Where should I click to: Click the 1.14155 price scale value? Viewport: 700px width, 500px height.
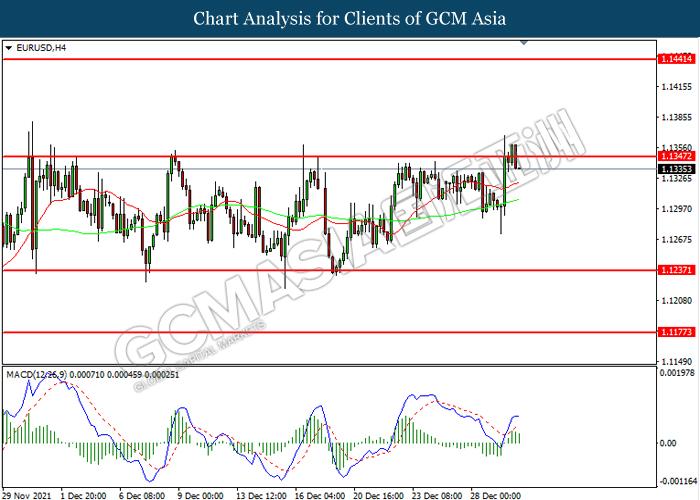coord(676,87)
